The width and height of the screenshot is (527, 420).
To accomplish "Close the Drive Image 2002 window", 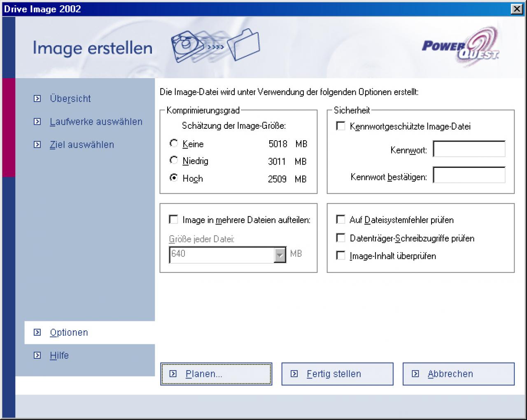I will [x=516, y=9].
